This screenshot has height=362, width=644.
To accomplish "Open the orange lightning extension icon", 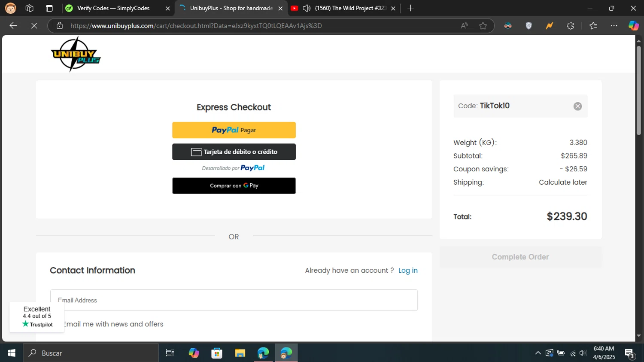I will coord(549,26).
